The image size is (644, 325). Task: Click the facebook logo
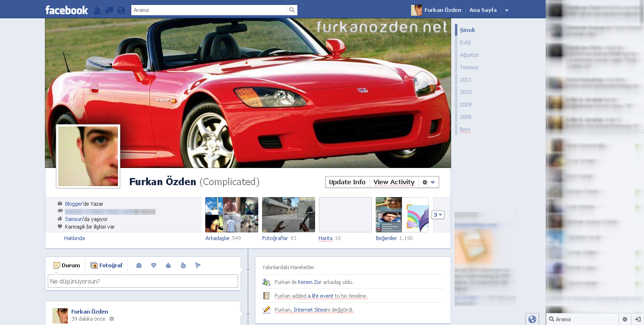66,10
